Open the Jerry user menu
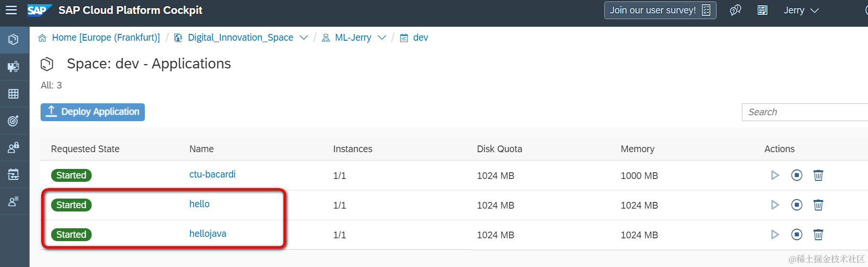 [801, 10]
